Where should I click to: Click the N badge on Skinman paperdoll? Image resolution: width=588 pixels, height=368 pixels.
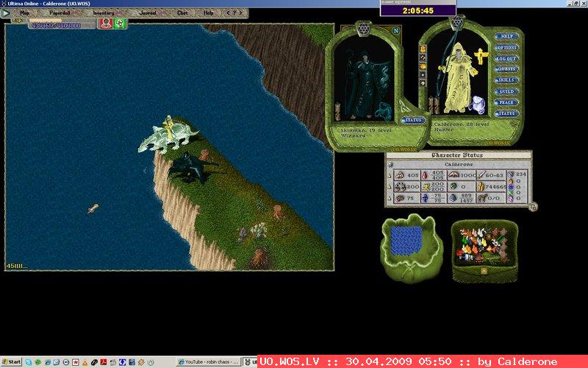395,31
